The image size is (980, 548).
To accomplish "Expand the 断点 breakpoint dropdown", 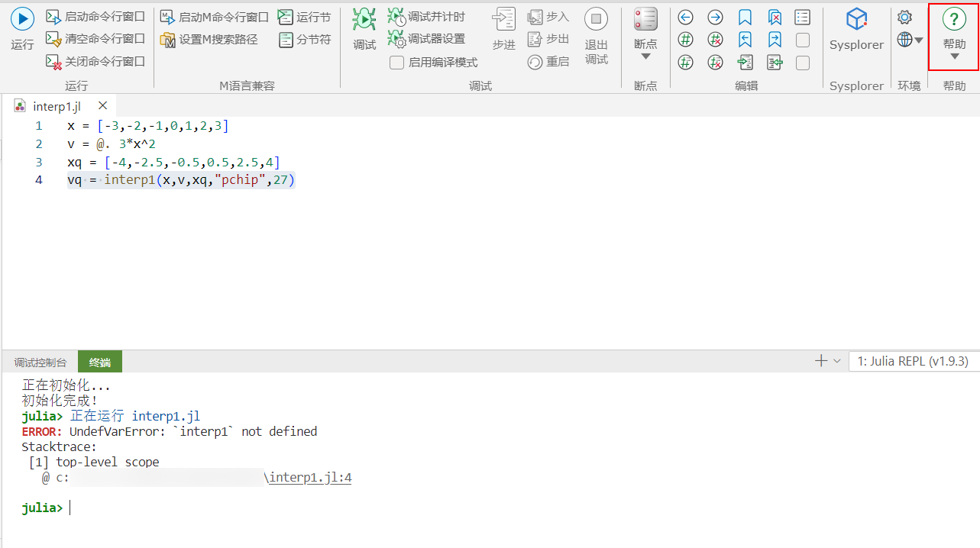I will (645, 56).
